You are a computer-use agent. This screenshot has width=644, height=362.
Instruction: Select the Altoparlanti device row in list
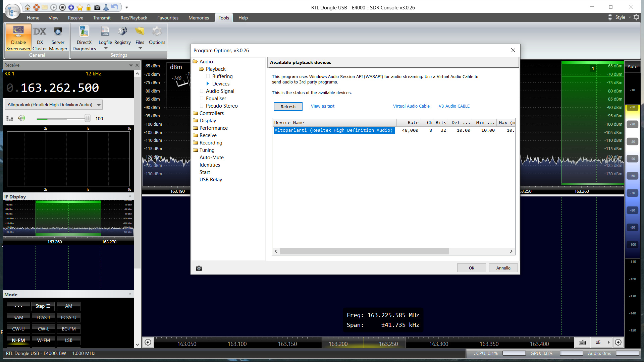[x=334, y=130]
